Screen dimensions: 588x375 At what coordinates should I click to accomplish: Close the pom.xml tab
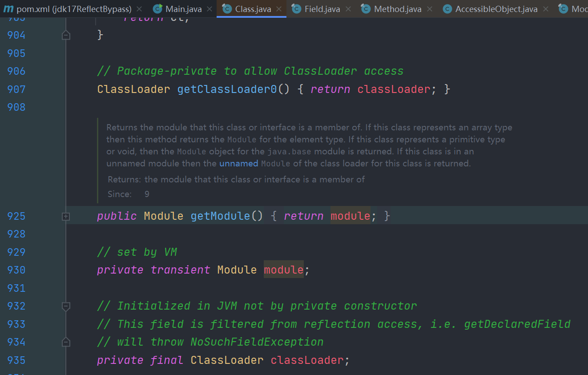140,9
